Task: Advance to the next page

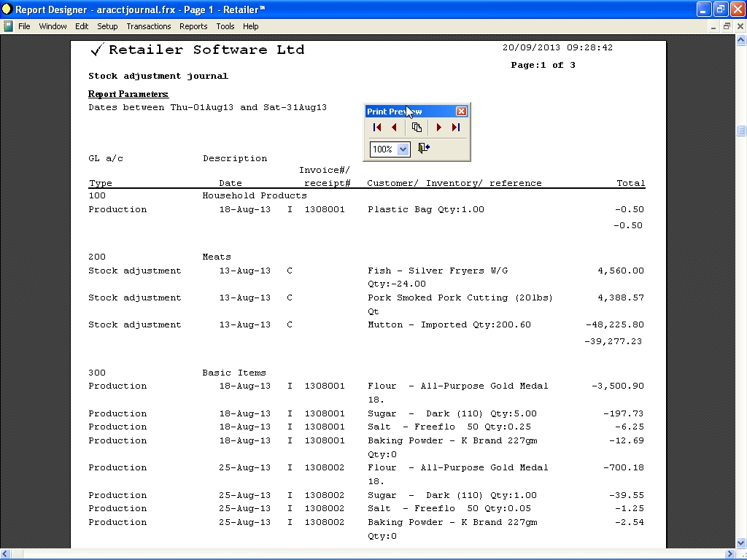Action: 438,128
